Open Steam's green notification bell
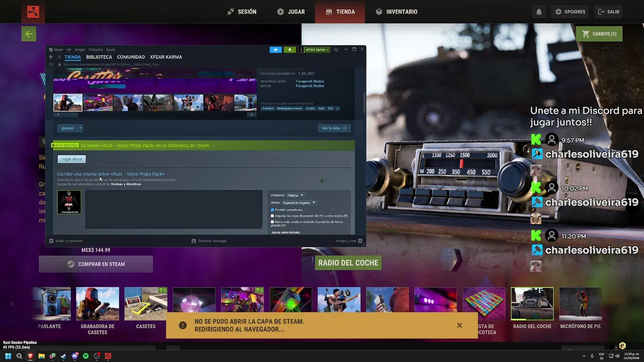 click(x=289, y=50)
